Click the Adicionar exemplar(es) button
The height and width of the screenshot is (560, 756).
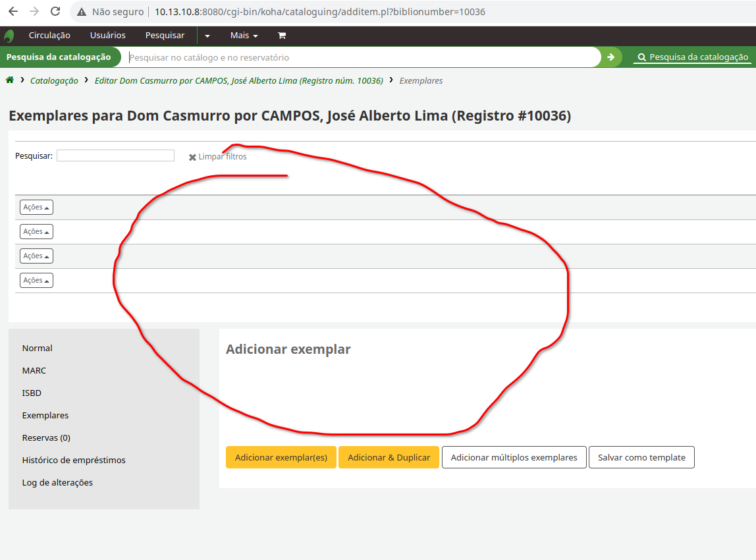281,458
